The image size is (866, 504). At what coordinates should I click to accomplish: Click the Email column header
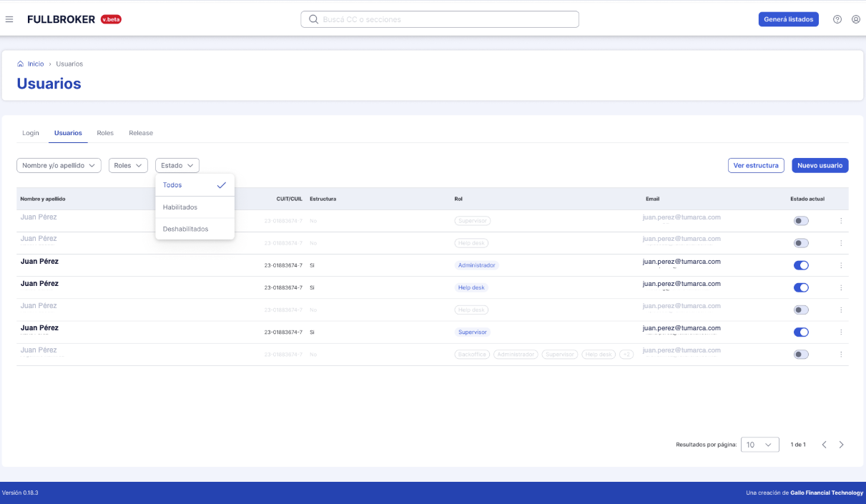tap(652, 199)
